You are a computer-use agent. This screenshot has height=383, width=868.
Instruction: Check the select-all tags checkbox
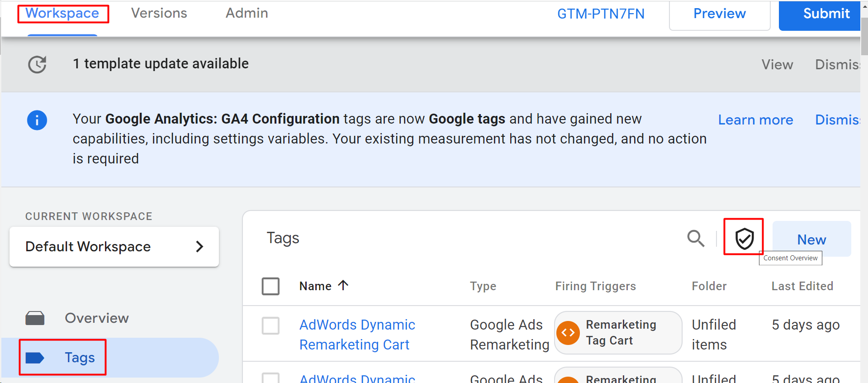pyautogui.click(x=270, y=286)
